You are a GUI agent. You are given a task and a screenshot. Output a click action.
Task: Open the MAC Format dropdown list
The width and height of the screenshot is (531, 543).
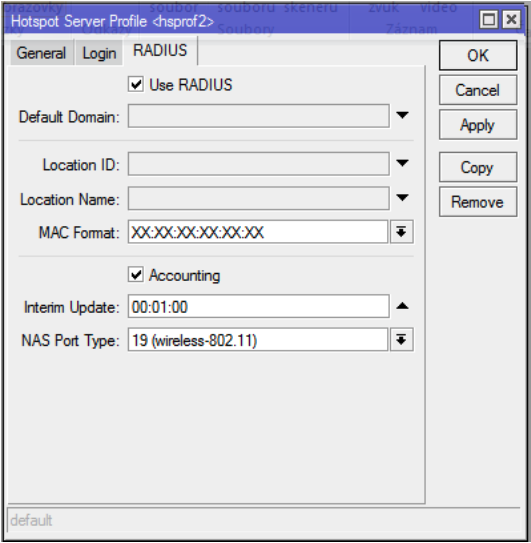(x=401, y=232)
